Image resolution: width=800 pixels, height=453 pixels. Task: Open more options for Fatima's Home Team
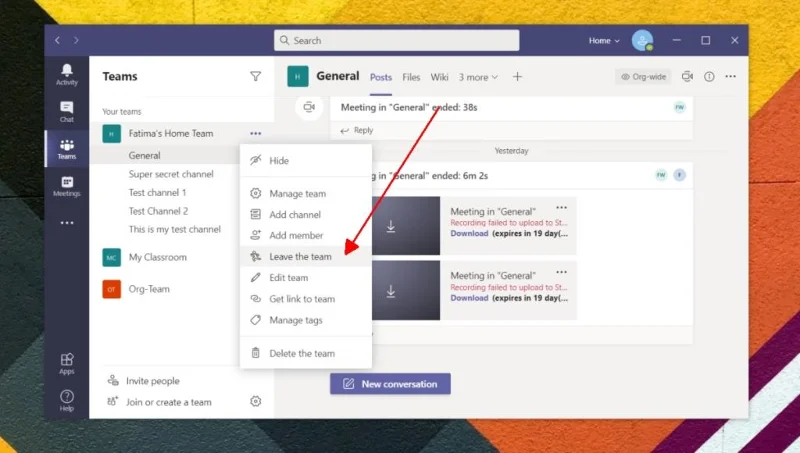pyautogui.click(x=256, y=134)
